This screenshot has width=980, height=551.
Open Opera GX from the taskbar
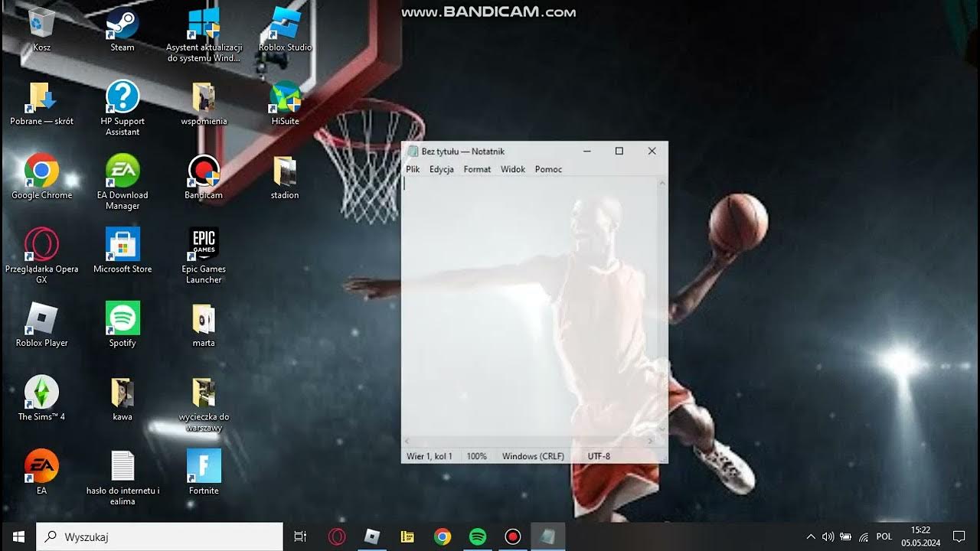click(336, 536)
